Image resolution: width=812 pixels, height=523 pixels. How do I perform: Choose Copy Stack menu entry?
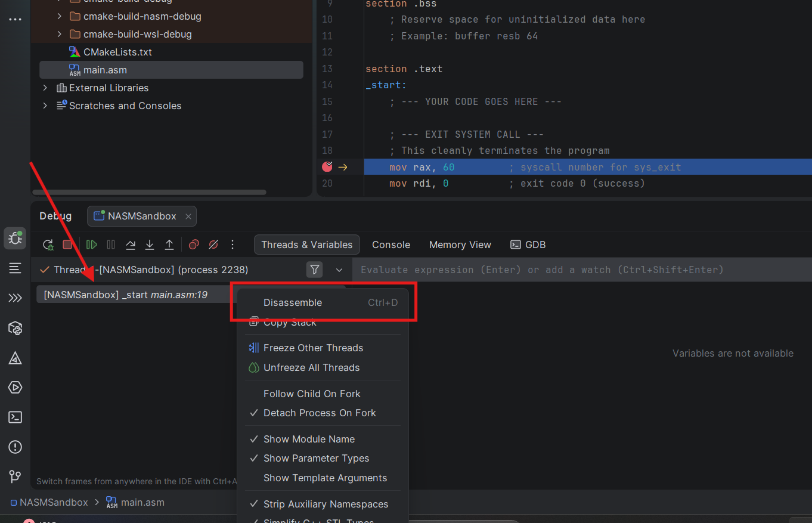pyautogui.click(x=323, y=322)
